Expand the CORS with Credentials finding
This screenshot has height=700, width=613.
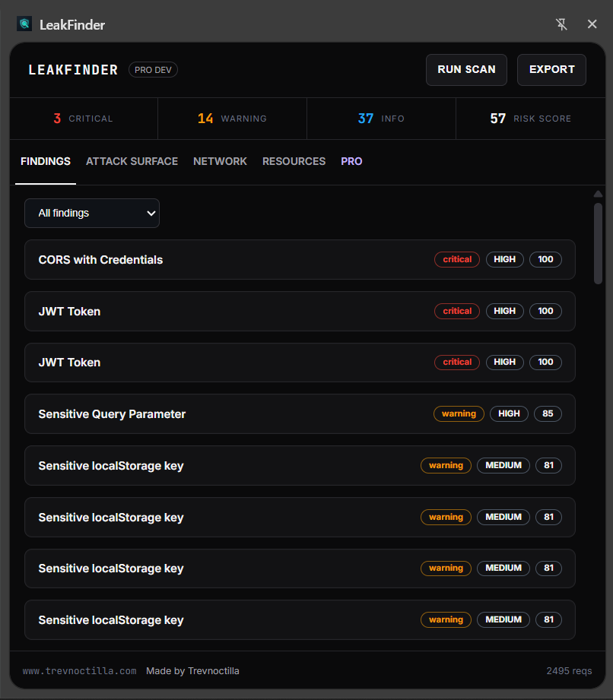pyautogui.click(x=300, y=260)
